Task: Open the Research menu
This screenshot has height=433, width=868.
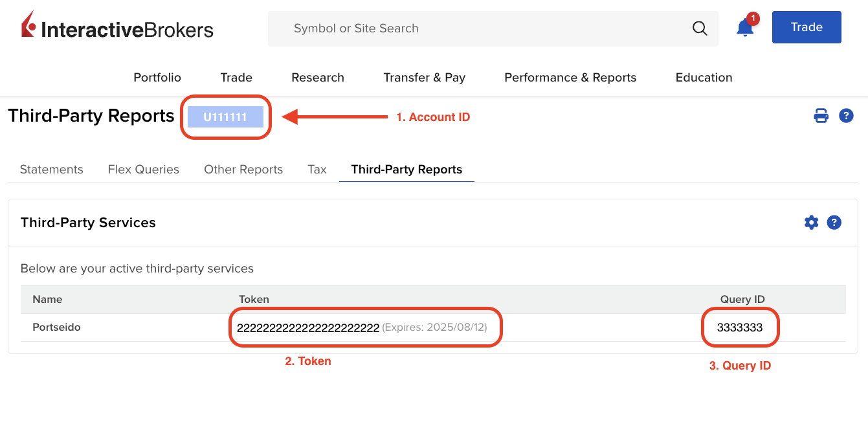Action: [318, 78]
